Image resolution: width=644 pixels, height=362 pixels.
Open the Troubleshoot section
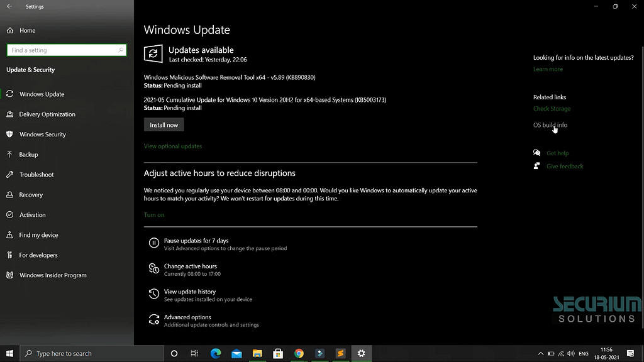[x=36, y=175]
